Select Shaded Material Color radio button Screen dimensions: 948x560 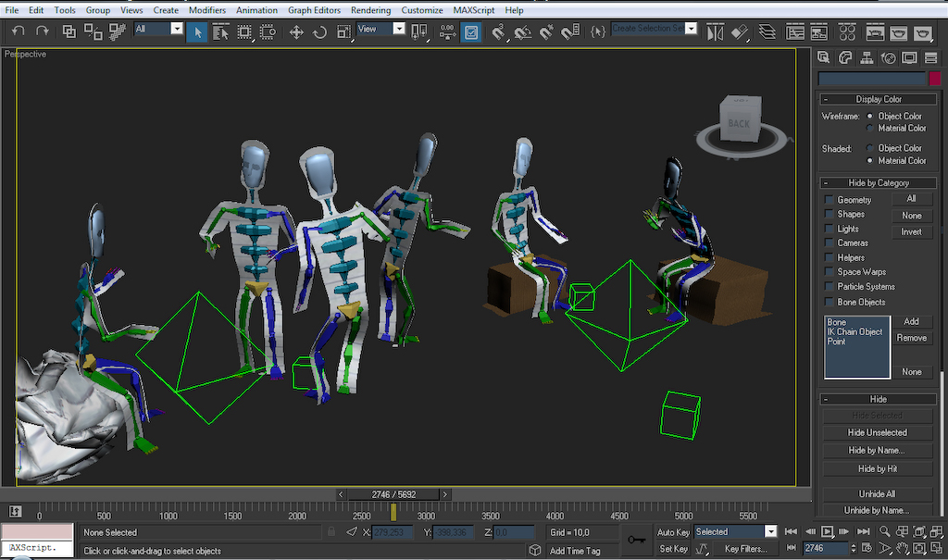870,161
